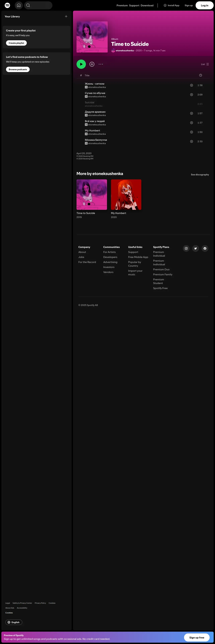Open Premium Family plan link
This screenshot has height=644, width=215.
pos(163,275)
